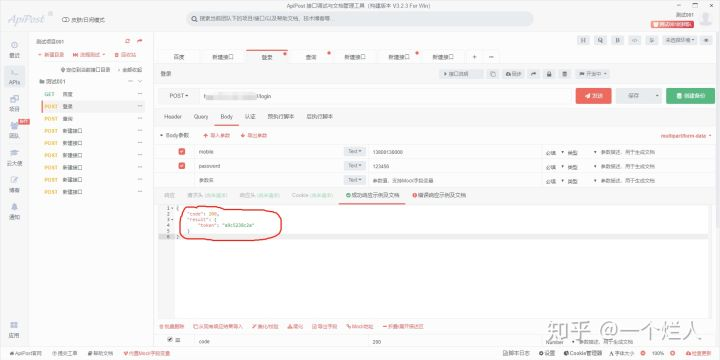Open the arrow dropdown beside the 保存 button
This screenshot has height=360, width=720.
(657, 96)
